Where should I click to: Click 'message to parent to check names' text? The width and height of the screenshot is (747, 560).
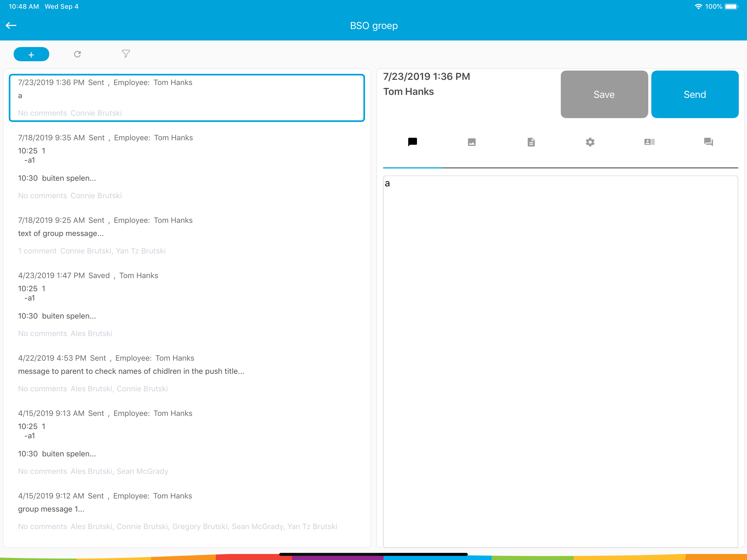tap(131, 371)
